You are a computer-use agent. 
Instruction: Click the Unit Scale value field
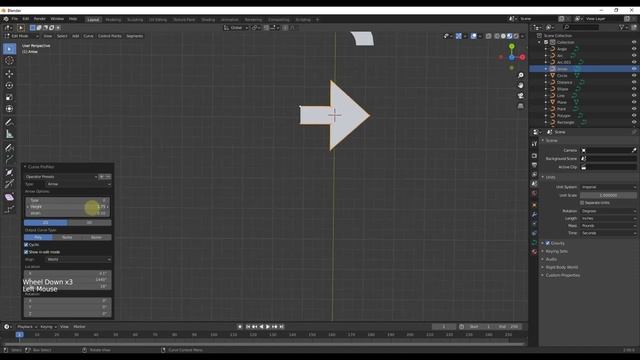(608, 196)
